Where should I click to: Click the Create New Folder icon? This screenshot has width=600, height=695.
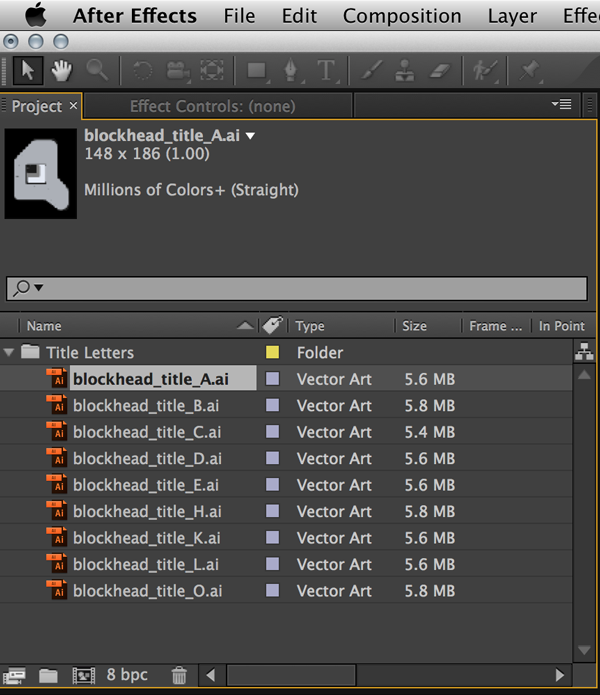[48, 675]
